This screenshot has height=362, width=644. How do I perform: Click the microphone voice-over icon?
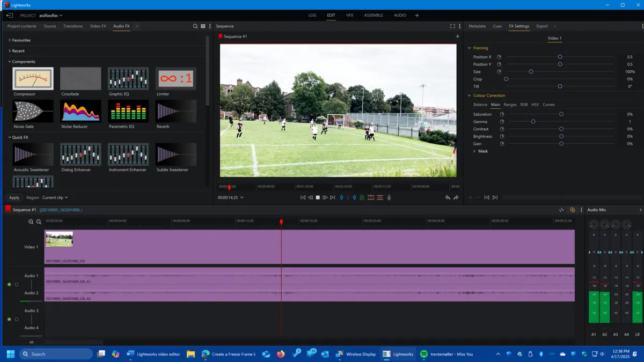tap(389, 197)
